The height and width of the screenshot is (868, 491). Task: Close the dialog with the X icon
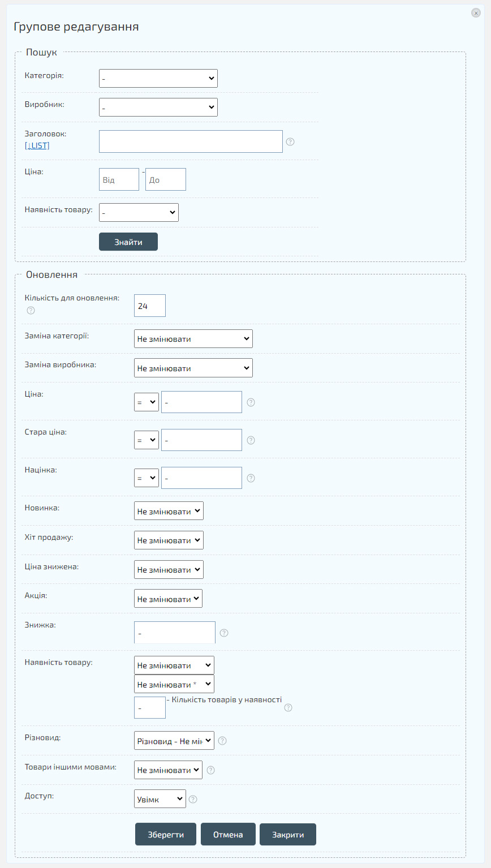point(476,13)
